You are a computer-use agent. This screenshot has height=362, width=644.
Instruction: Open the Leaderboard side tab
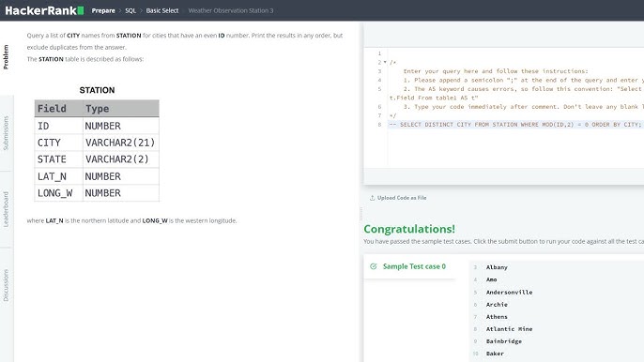(x=7, y=209)
